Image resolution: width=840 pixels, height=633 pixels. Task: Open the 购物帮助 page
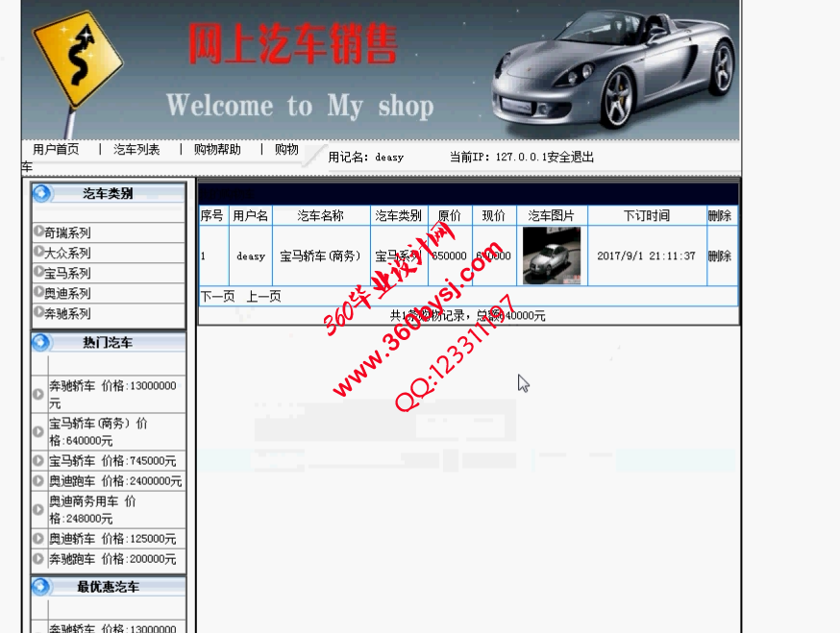point(217,150)
